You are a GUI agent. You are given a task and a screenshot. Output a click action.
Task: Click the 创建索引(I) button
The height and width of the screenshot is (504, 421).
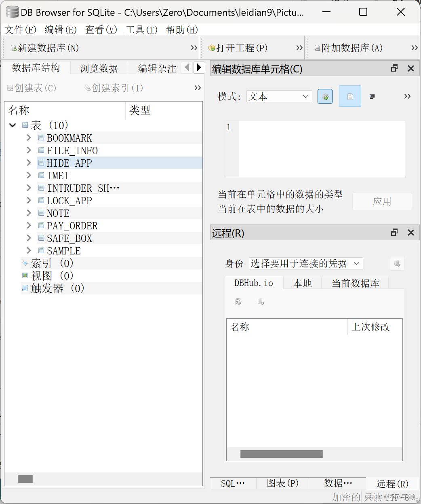114,88
